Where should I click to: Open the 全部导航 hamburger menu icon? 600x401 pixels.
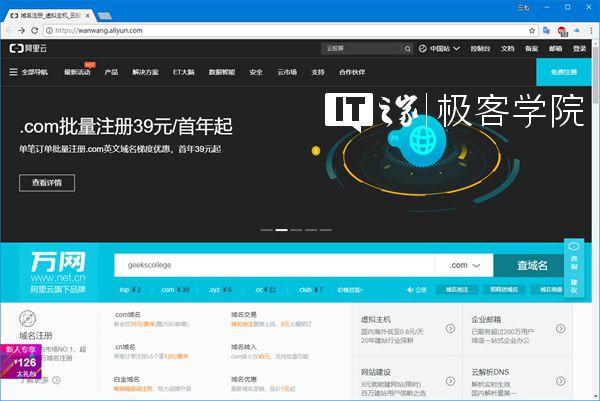pos(13,72)
